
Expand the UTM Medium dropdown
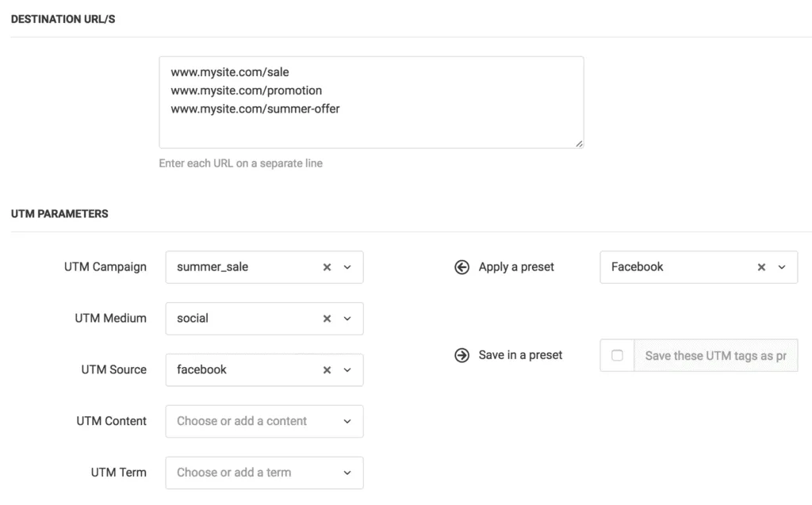point(347,319)
